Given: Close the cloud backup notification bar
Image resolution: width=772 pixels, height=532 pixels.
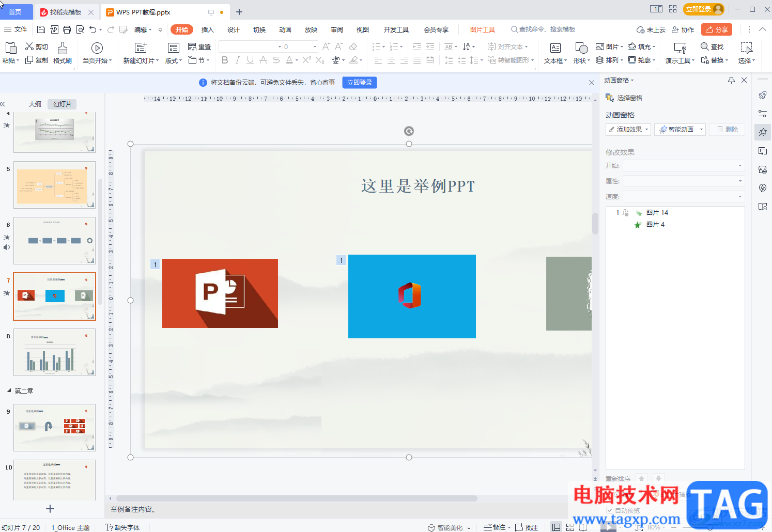Looking at the screenshot, I should click(x=592, y=83).
